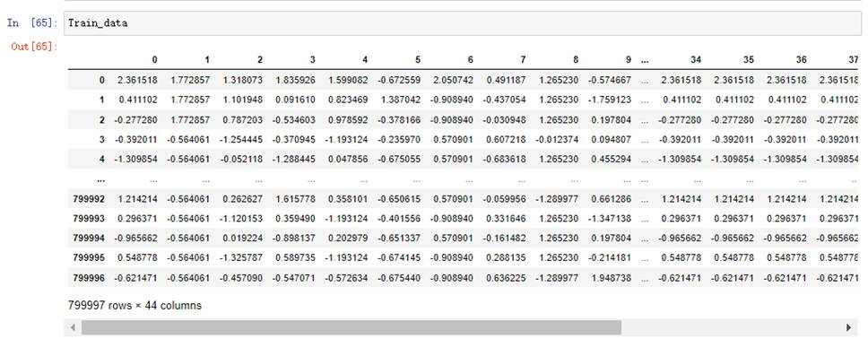The image size is (868, 339).
Task: Click the 799997 rows × 44 columns summary
Action: (135, 305)
